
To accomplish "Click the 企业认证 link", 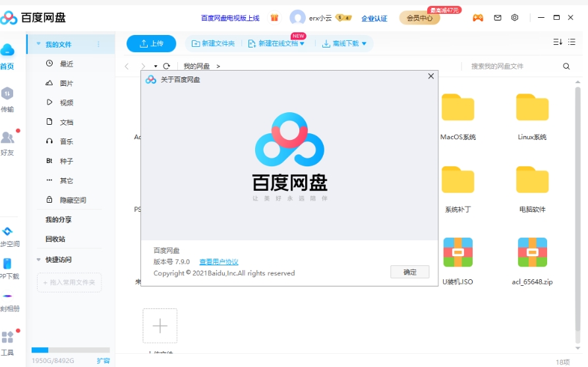I will (374, 18).
